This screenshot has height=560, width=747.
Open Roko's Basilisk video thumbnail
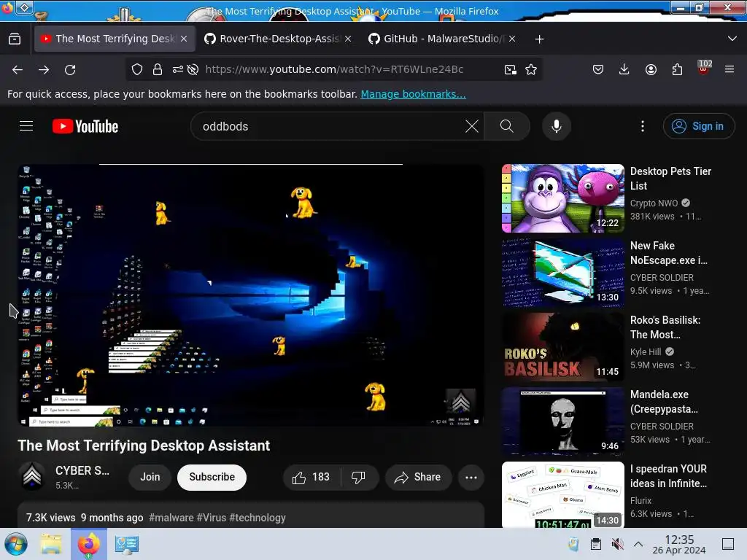point(562,346)
